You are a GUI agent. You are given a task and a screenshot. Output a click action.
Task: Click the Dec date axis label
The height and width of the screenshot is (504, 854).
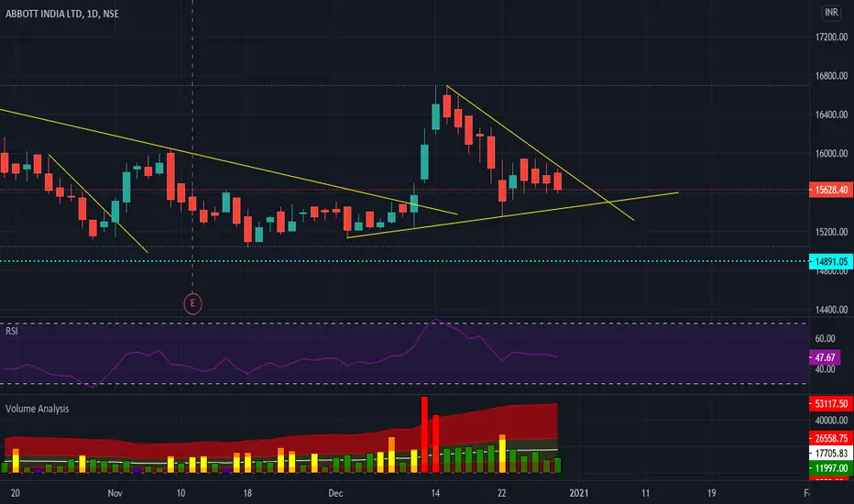click(335, 493)
